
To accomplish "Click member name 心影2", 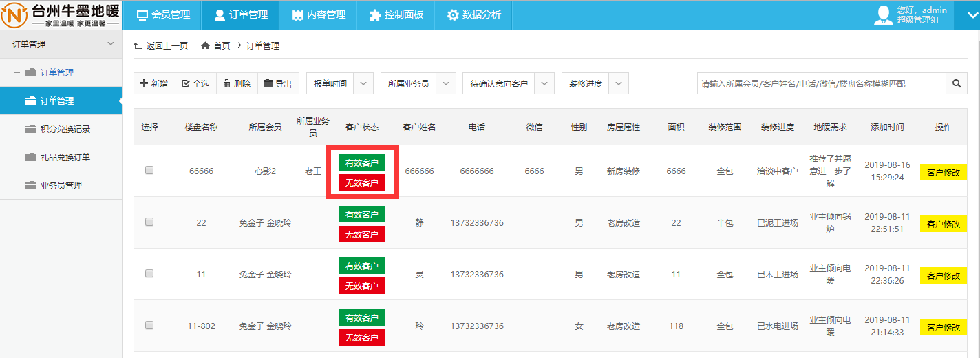I will click(265, 171).
